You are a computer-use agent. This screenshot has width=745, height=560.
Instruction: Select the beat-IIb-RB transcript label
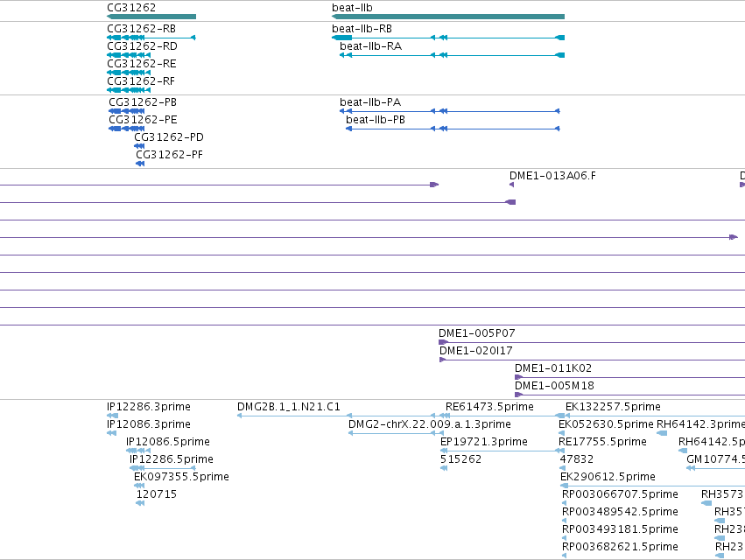362,29
